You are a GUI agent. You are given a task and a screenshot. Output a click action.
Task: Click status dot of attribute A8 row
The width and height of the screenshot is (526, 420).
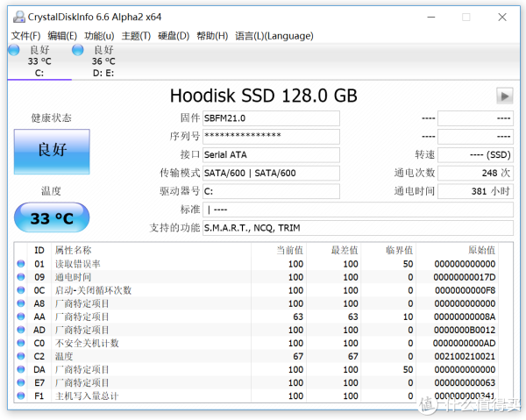click(21, 303)
